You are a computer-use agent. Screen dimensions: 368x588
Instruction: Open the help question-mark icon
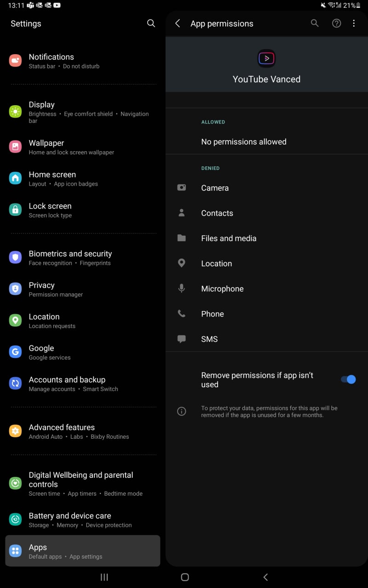click(x=337, y=23)
